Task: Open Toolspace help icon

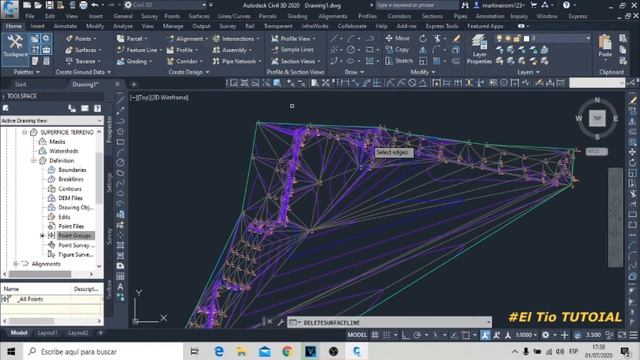Action: click(97, 108)
